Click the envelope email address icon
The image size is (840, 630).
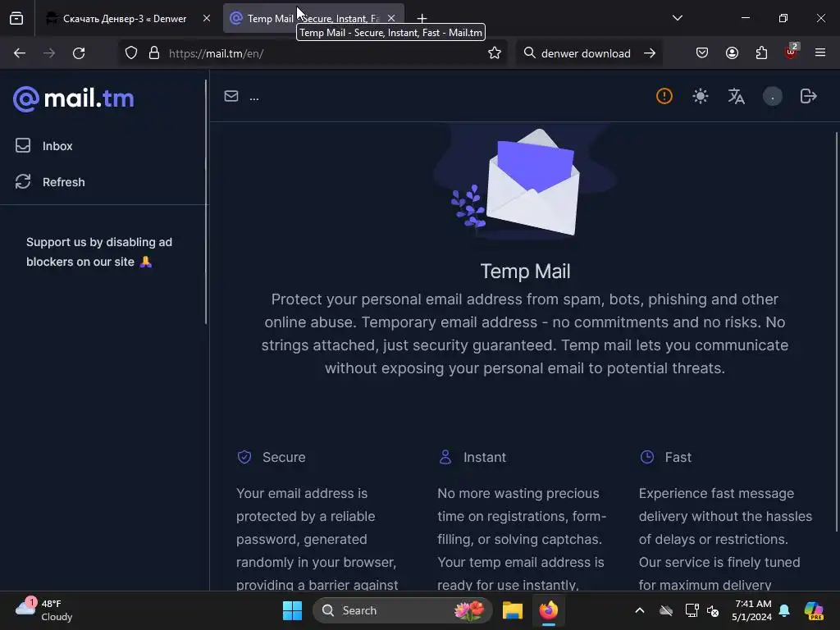point(231,97)
